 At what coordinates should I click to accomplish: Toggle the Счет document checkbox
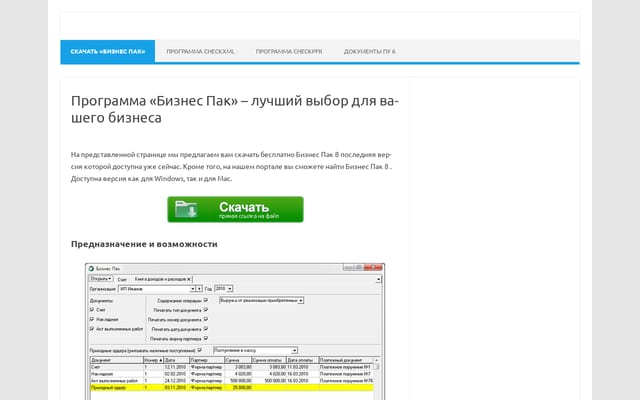click(92, 310)
